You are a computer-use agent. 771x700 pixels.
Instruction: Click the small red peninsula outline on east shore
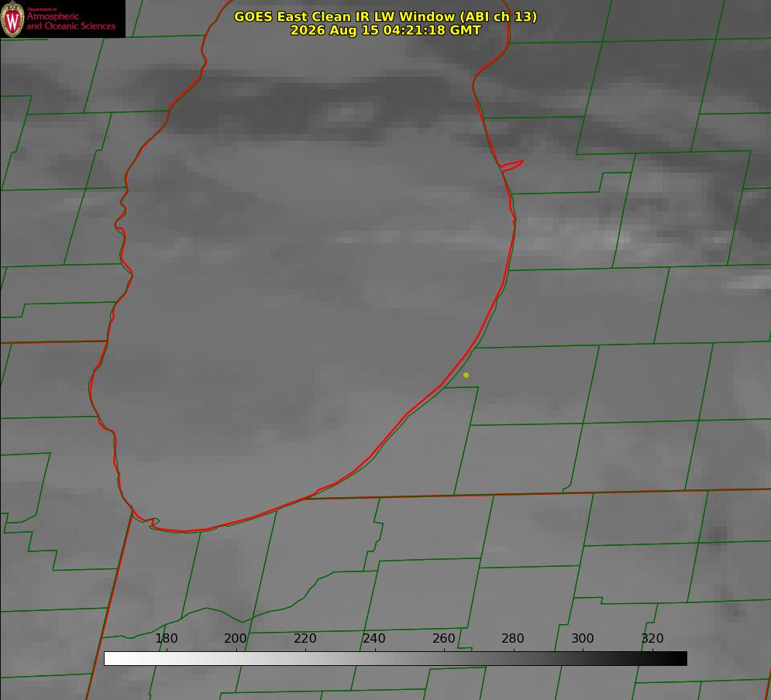pos(511,166)
